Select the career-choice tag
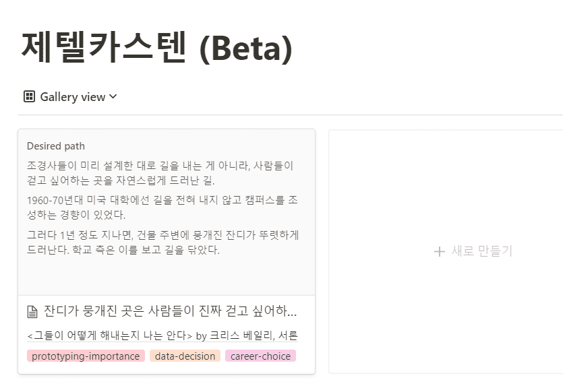 (260, 356)
